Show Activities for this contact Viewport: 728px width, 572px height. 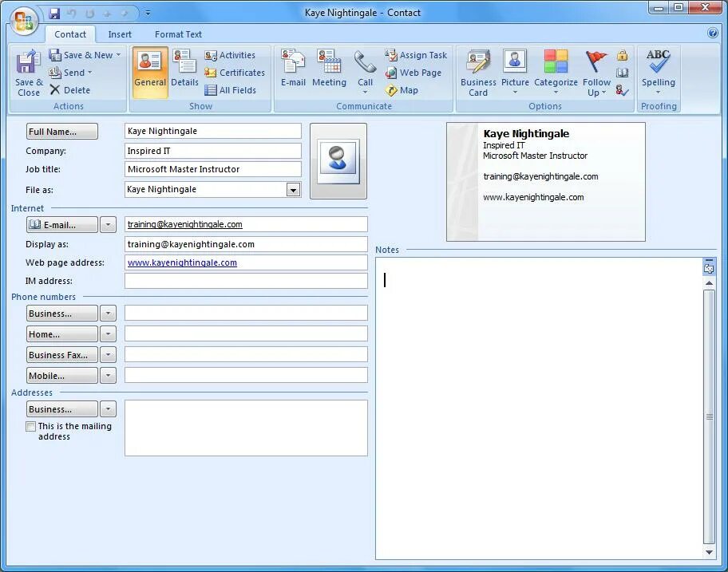230,55
